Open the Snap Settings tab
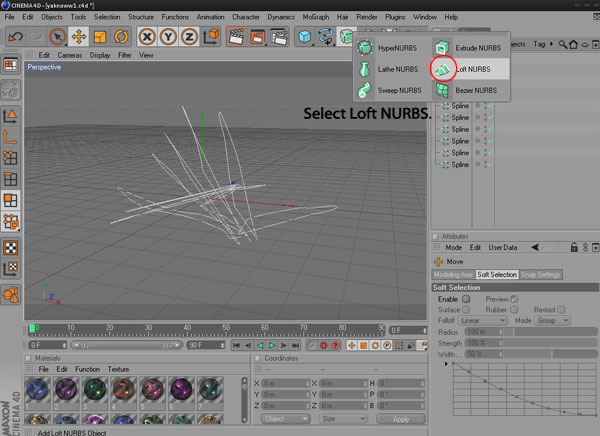The image size is (600, 436). [540, 274]
